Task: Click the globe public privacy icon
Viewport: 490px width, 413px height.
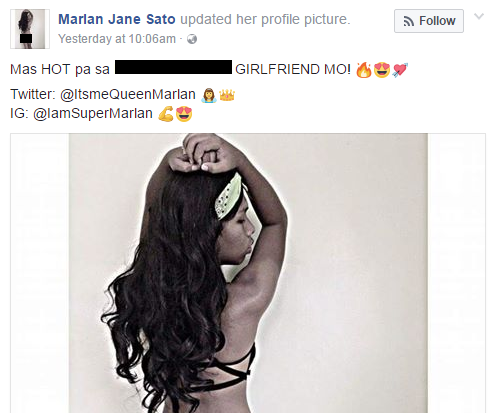Action: point(192,39)
